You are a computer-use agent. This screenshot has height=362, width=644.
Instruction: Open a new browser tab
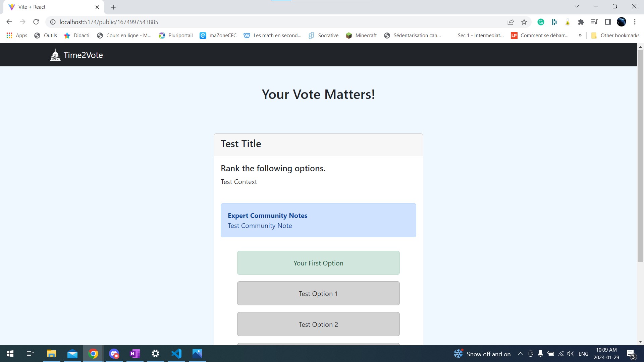[113, 7]
